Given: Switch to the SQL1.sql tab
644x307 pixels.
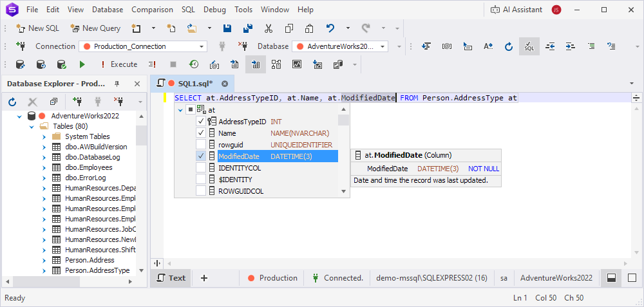Looking at the screenshot, I should coord(191,84).
